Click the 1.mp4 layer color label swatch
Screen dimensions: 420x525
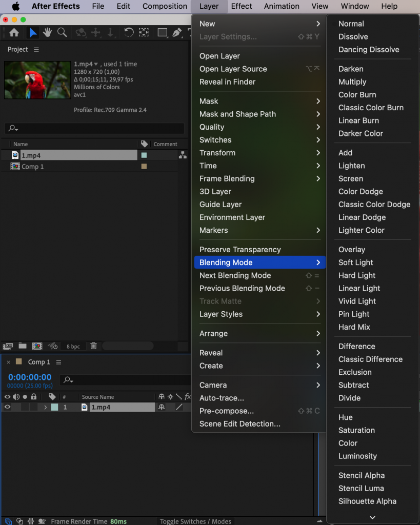pyautogui.click(x=54, y=407)
